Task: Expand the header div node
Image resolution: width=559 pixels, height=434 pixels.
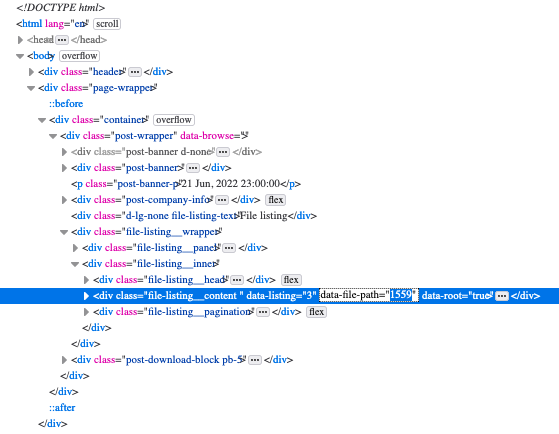Action: 31,72
